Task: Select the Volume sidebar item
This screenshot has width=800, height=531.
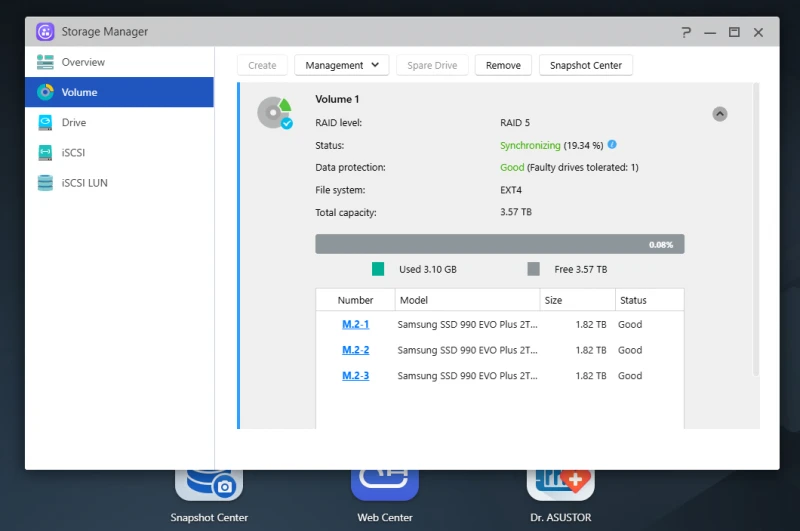Action: 119,92
